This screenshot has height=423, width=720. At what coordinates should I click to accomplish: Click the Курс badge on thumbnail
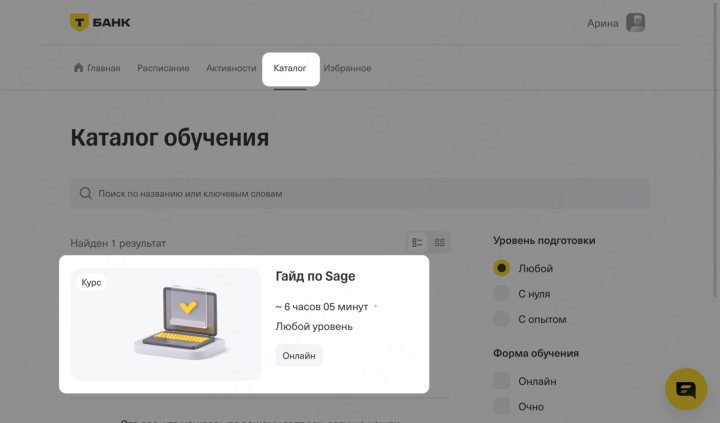[x=91, y=282]
